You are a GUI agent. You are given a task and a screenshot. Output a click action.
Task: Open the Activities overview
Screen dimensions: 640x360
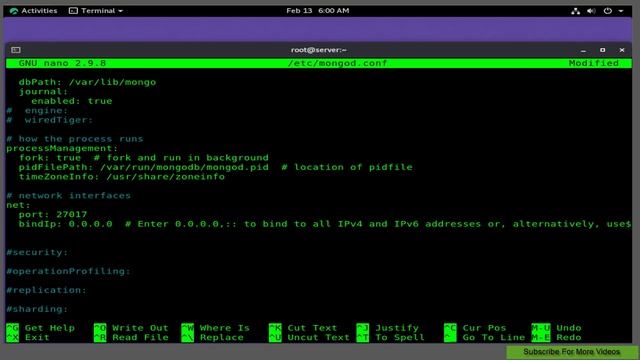[33, 11]
